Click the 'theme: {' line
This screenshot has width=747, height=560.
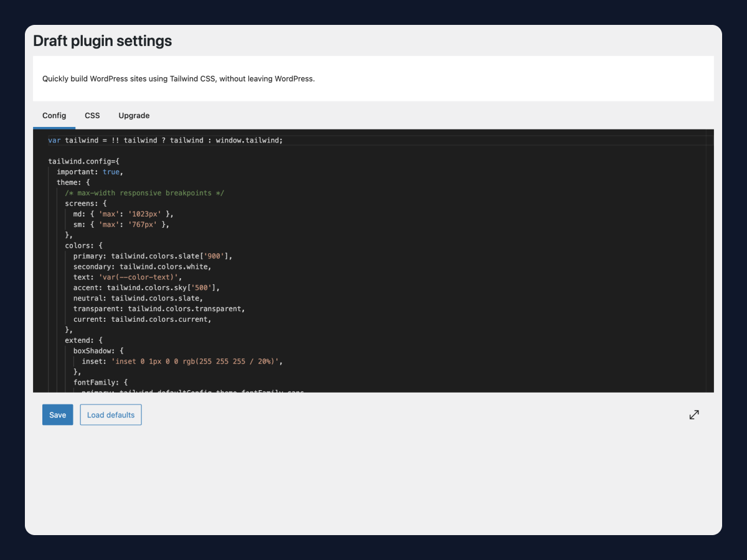coord(73,182)
